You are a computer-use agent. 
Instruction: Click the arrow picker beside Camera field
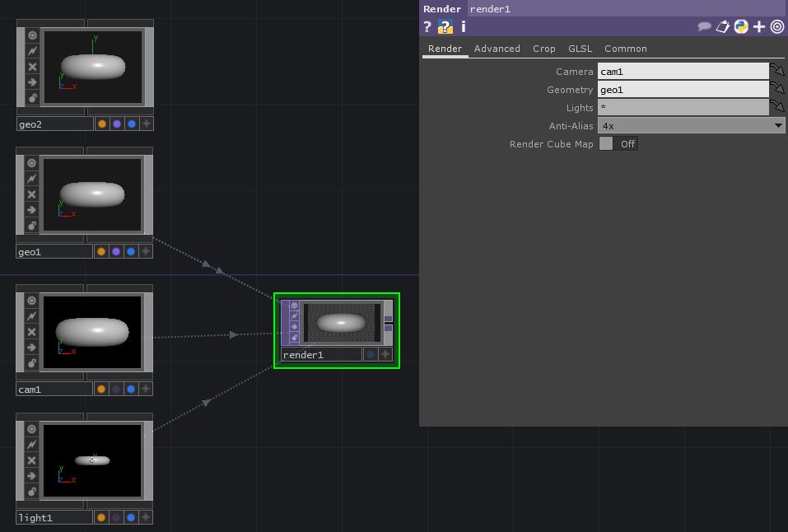tap(777, 72)
